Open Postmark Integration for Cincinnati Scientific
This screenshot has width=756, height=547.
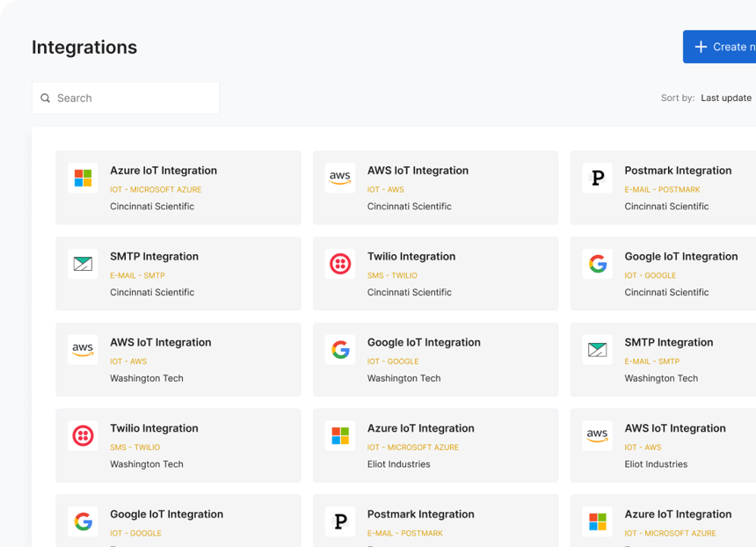click(x=663, y=187)
